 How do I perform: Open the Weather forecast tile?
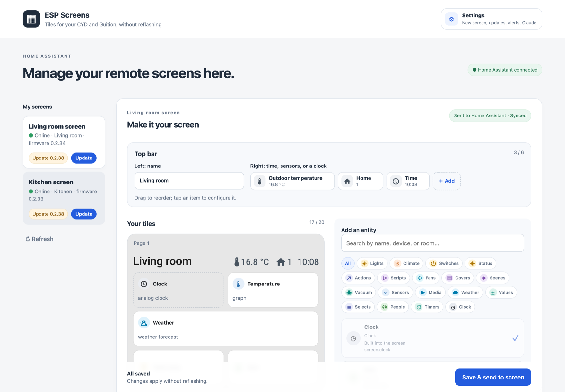(x=226, y=329)
